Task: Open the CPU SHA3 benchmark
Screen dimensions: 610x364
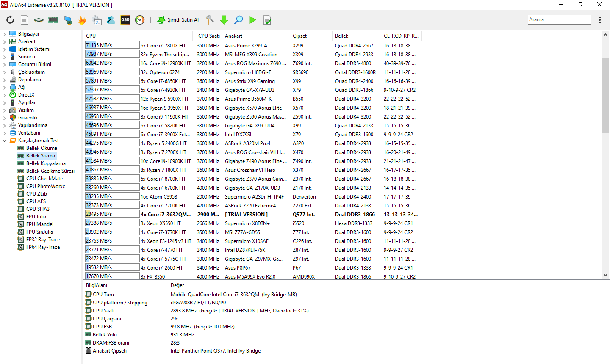Action: [38, 209]
